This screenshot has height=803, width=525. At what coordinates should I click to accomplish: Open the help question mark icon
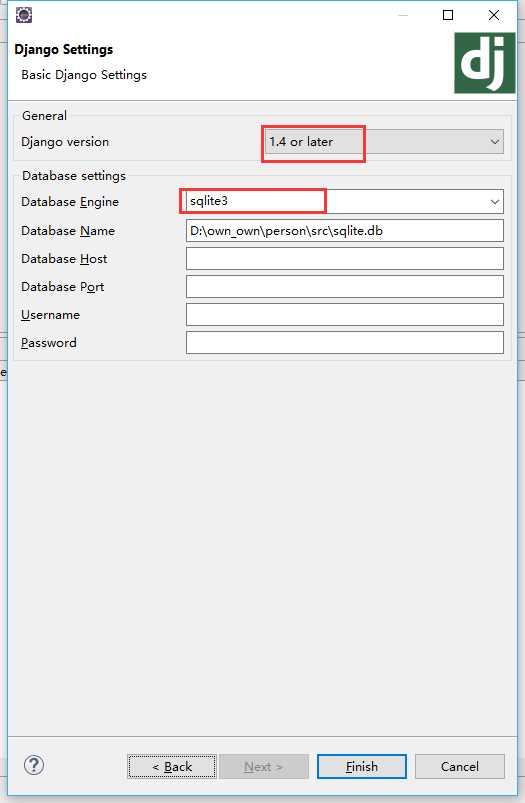tap(34, 766)
